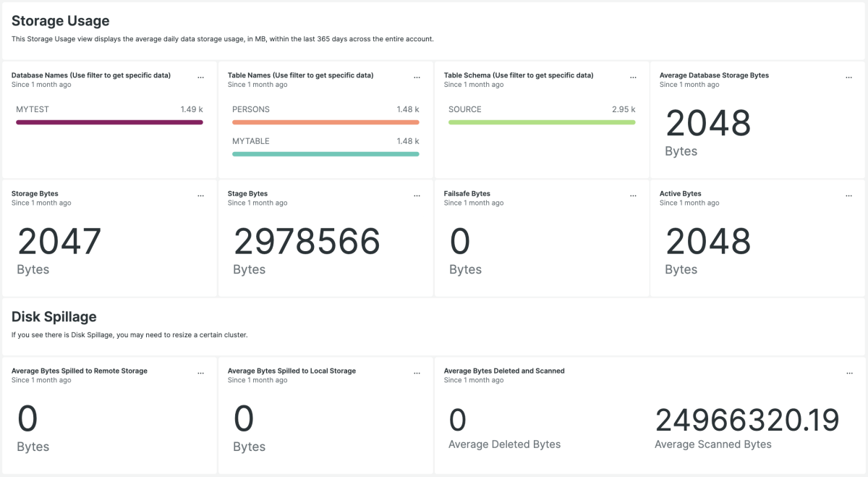The height and width of the screenshot is (477, 868).
Task: Open the Failsafe Bytes widget ellipsis menu
Action: click(x=634, y=195)
